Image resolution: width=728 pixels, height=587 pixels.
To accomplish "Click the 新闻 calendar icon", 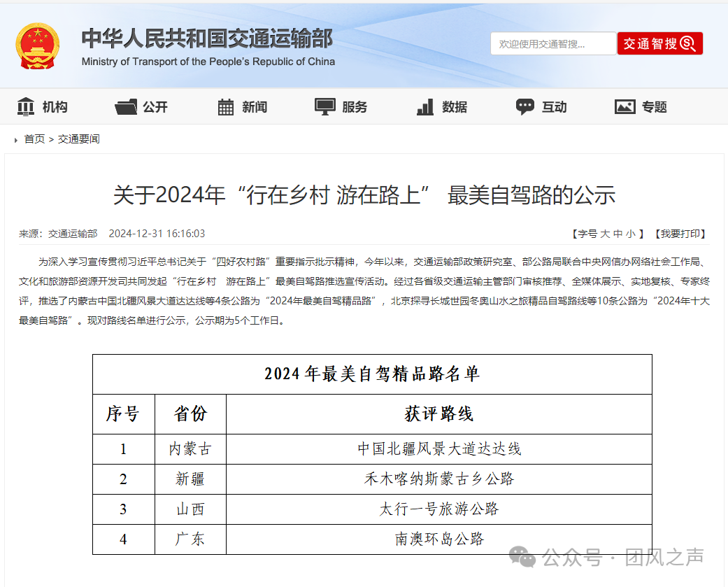I will click(x=226, y=107).
